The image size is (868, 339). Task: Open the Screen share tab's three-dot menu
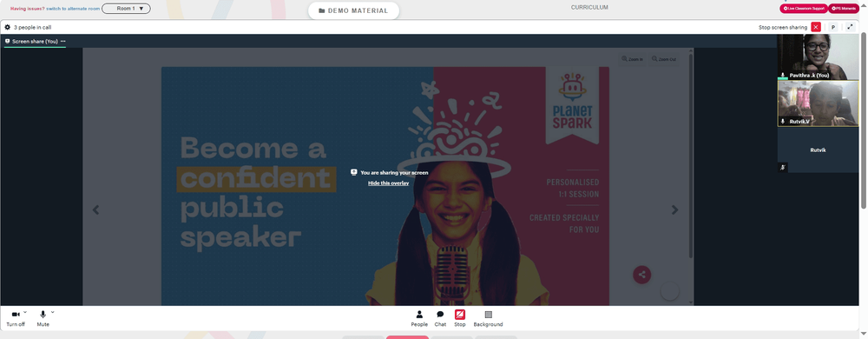click(x=63, y=41)
